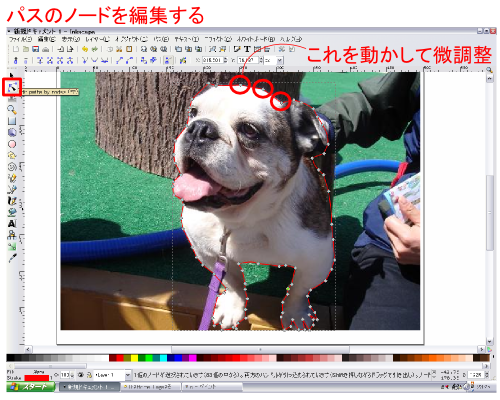Select the 3D box tool
Viewport: 500px width, 400px height.
[12, 132]
